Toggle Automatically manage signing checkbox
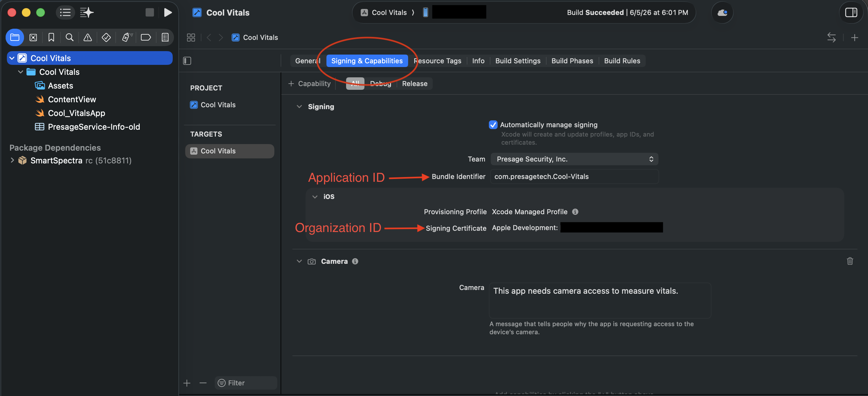 tap(493, 125)
